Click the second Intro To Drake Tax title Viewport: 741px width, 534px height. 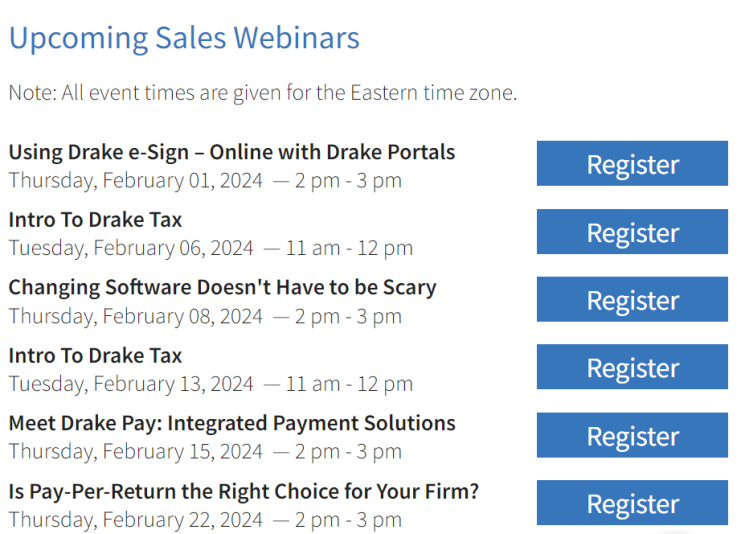click(95, 355)
